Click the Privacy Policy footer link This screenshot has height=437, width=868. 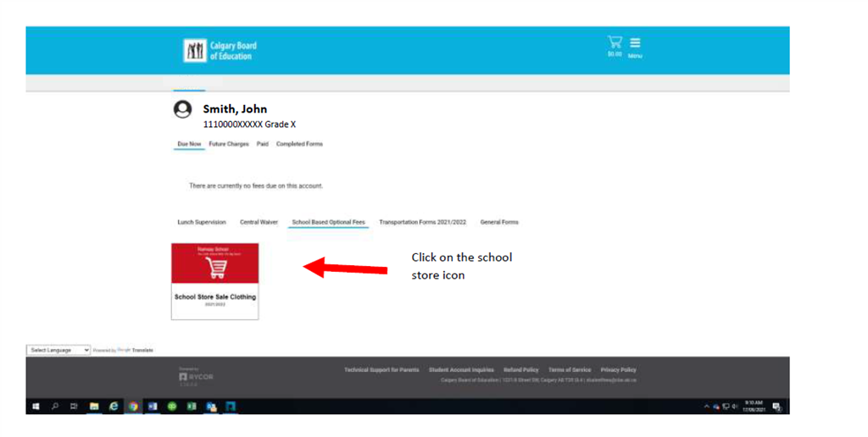[x=618, y=370]
